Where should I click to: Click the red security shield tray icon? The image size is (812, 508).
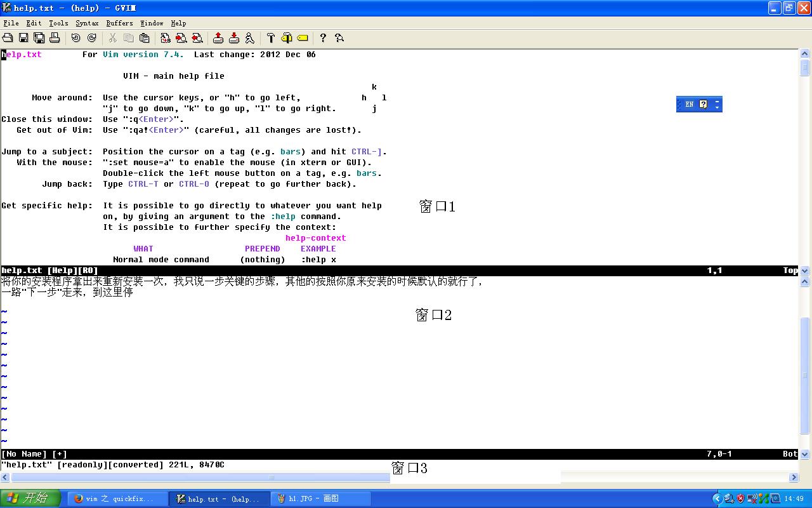(x=740, y=499)
